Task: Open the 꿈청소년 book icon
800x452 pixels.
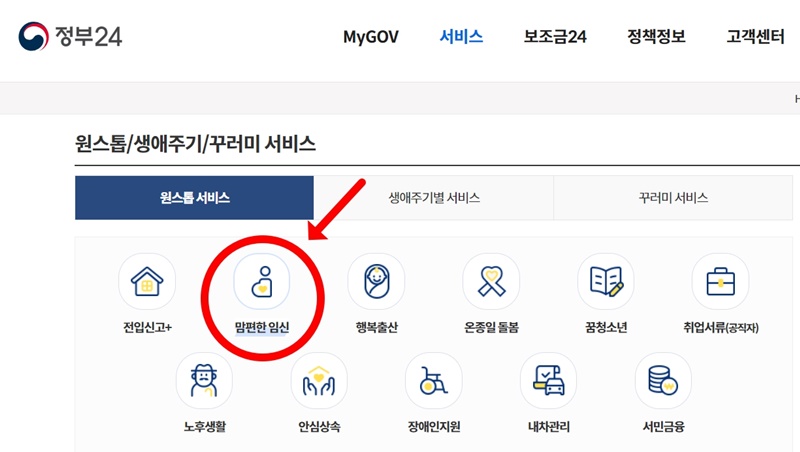Action: pos(606,282)
